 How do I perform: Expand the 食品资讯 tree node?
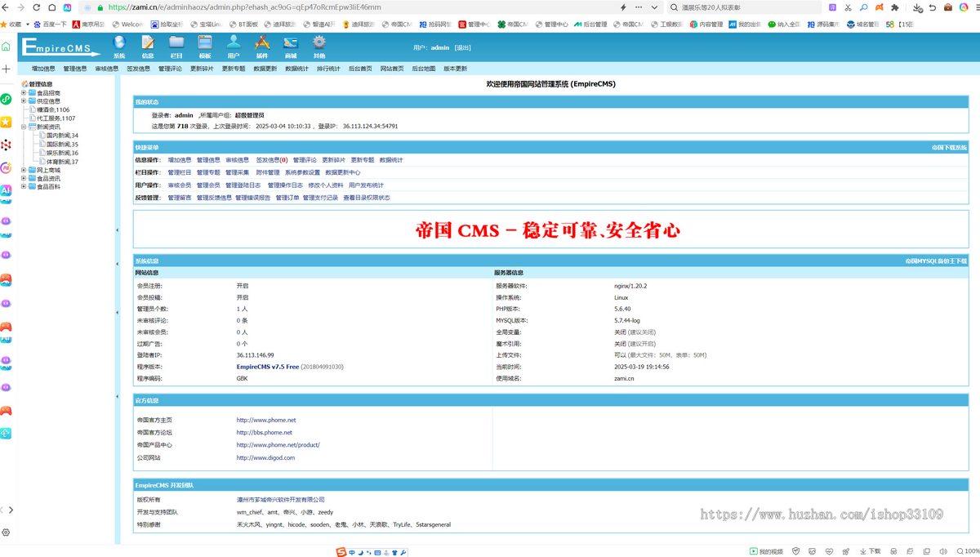tap(24, 178)
